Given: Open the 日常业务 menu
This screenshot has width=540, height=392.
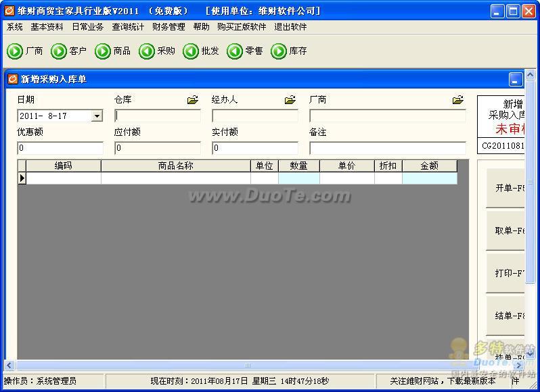Looking at the screenshot, I should (x=88, y=27).
